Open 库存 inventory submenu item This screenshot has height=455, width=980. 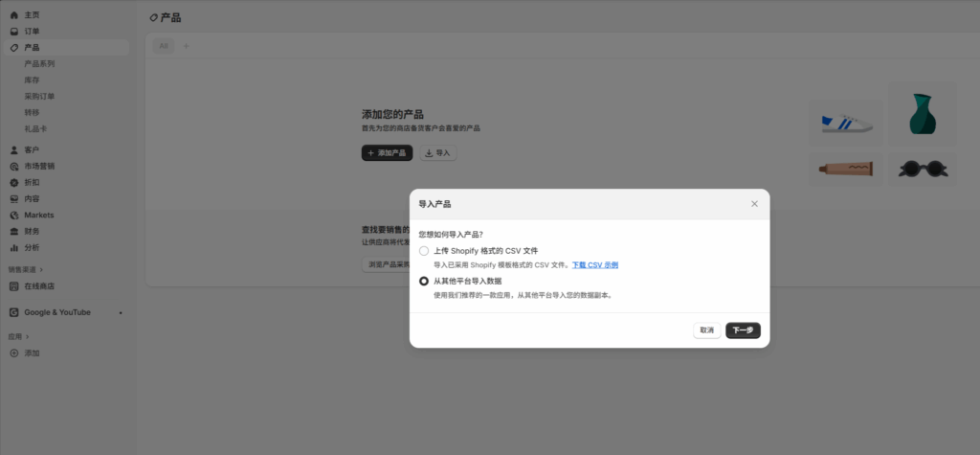pyautogui.click(x=32, y=80)
